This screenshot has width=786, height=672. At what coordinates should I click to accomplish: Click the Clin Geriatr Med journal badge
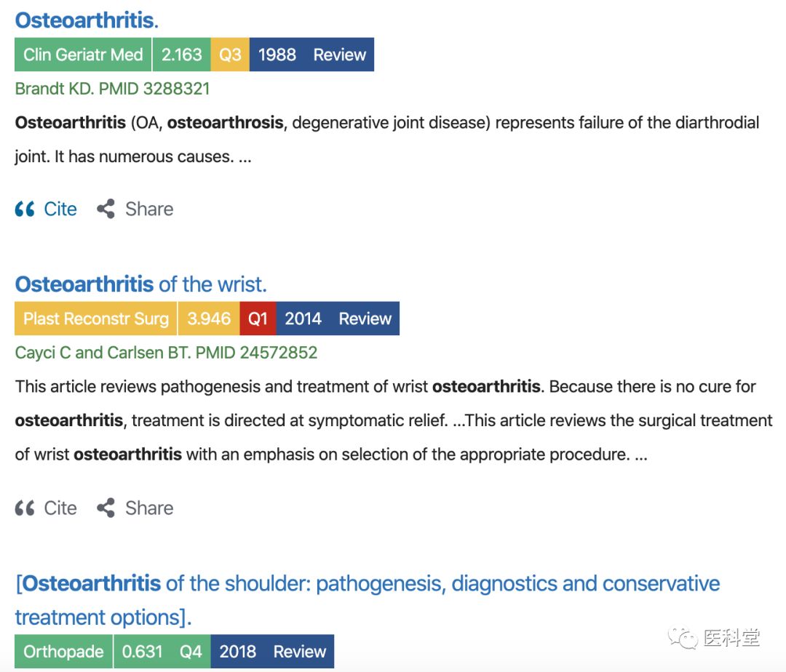[x=83, y=55]
